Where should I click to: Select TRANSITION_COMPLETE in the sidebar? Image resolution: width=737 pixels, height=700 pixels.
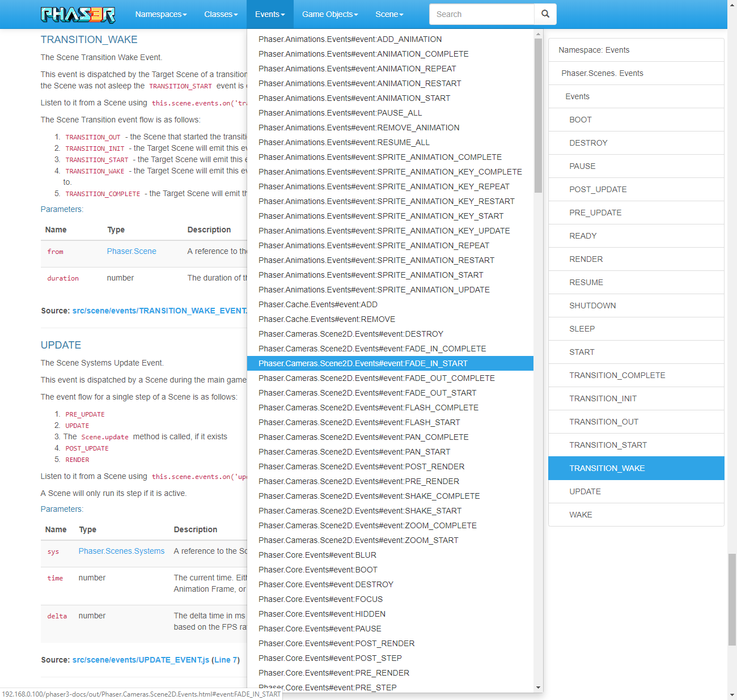click(617, 375)
